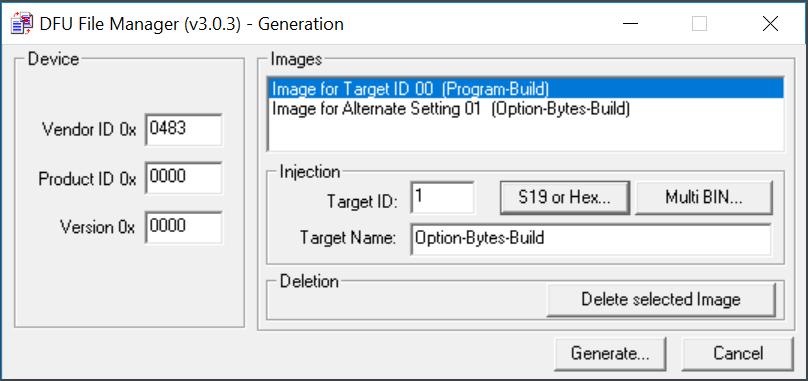Click into the Product ID field

[184, 178]
